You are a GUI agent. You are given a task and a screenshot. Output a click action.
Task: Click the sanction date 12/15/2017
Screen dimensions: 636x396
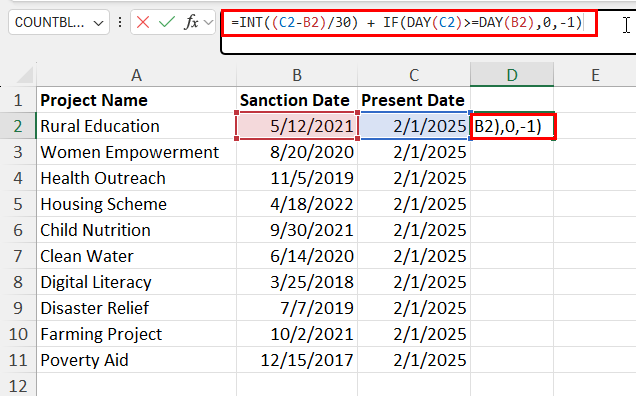point(297,359)
